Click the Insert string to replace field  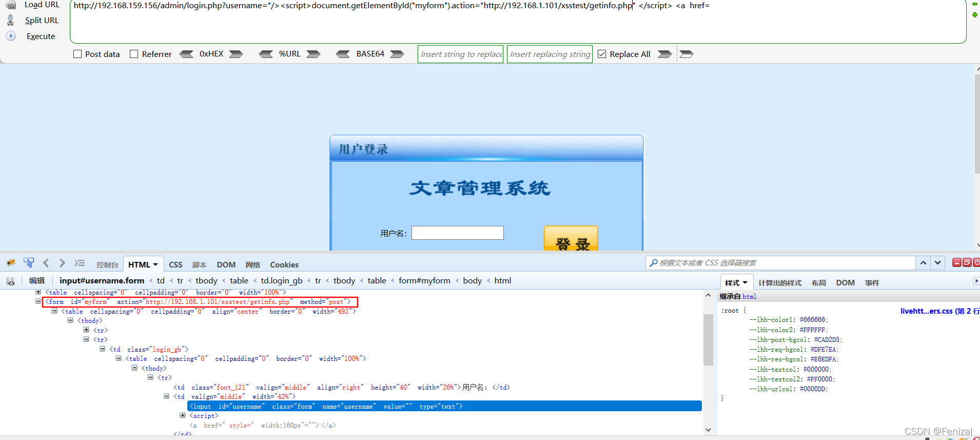(x=461, y=54)
